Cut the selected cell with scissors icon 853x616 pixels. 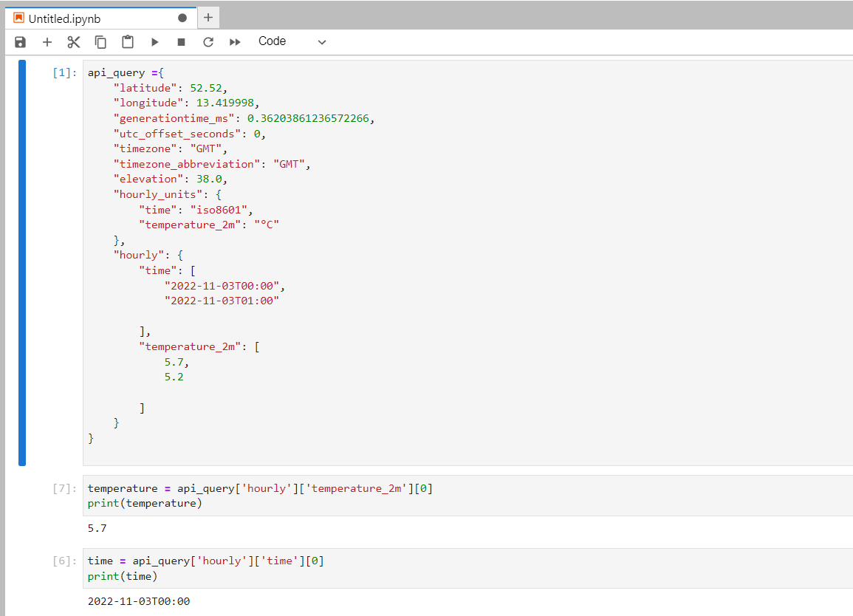(73, 42)
